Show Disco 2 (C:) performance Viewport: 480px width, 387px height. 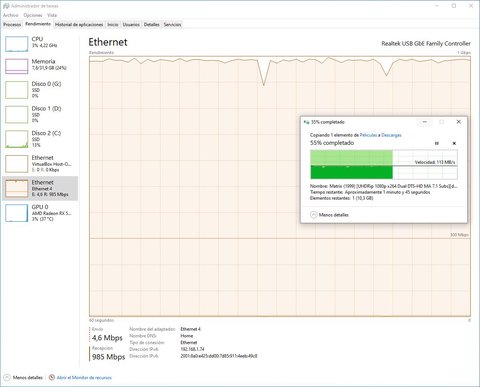click(x=40, y=139)
